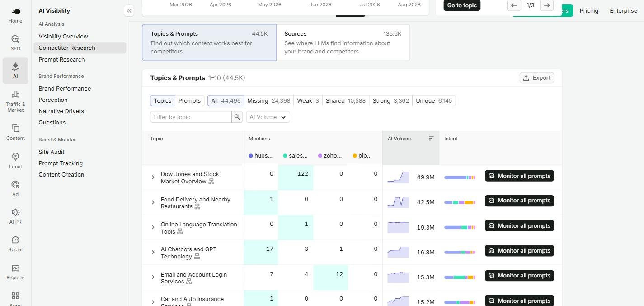Open the SEO toolkit icon

pyautogui.click(x=15, y=43)
